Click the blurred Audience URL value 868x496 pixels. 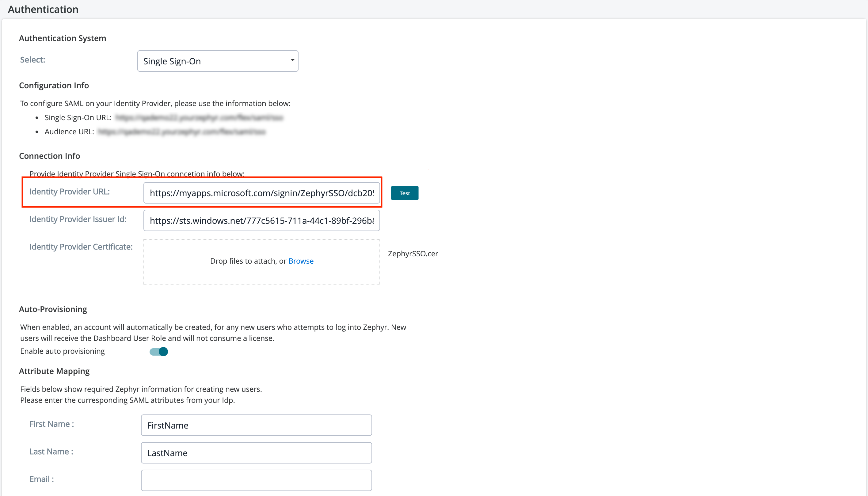pyautogui.click(x=181, y=132)
